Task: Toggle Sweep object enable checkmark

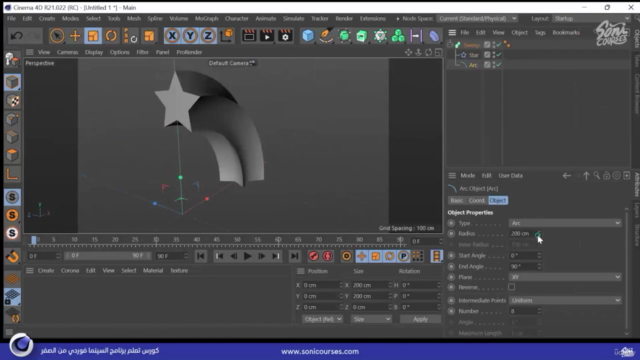Action: coord(499,44)
